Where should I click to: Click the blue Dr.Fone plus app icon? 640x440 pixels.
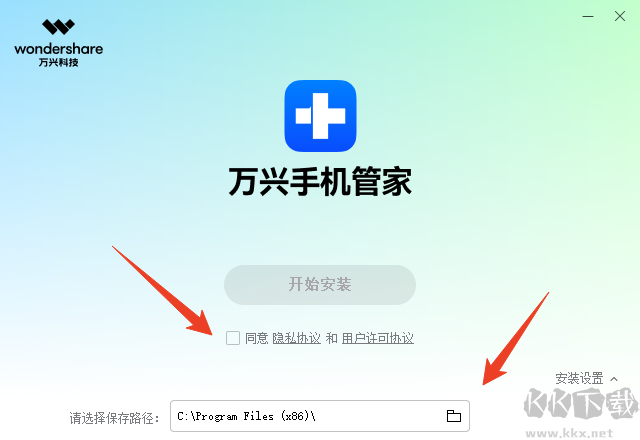(320, 116)
